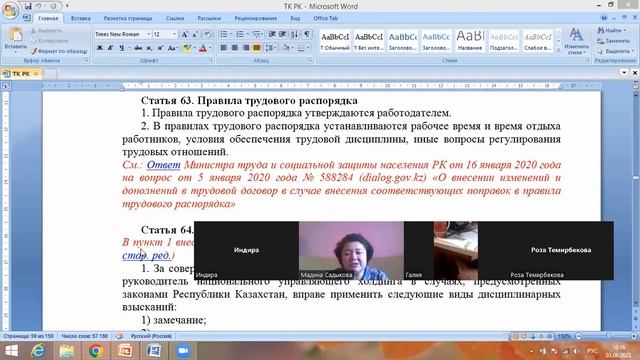Toggle numbered list
The height and width of the screenshot is (360, 640).
coord(240,34)
